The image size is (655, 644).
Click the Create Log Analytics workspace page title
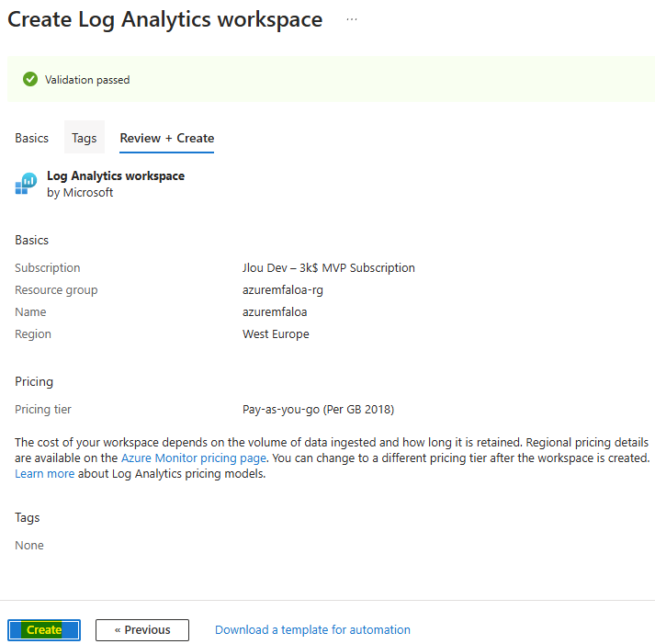click(165, 19)
